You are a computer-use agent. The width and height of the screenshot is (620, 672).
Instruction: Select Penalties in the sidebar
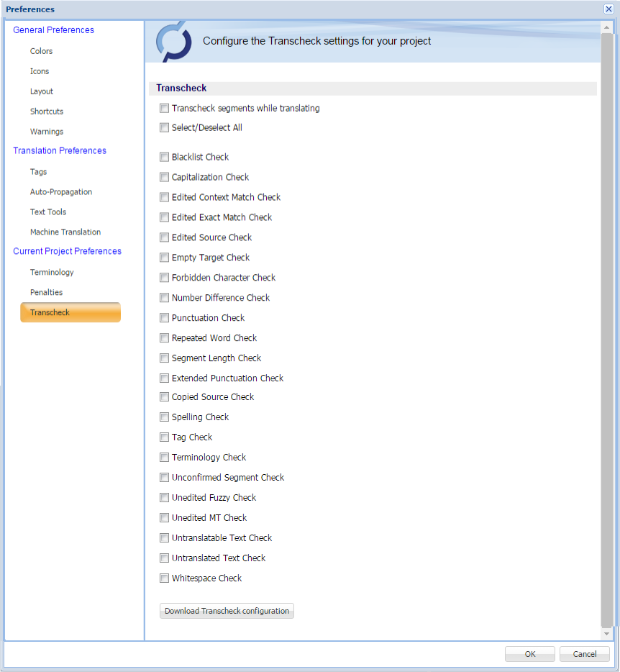(46, 292)
